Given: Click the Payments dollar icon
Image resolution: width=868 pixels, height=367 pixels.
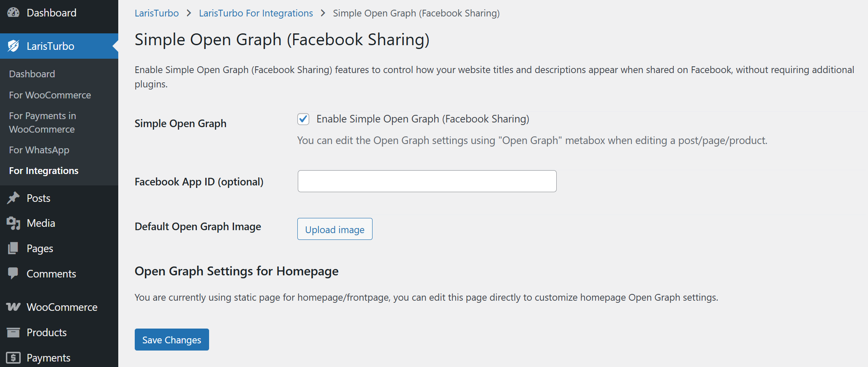Looking at the screenshot, I should coord(14,358).
